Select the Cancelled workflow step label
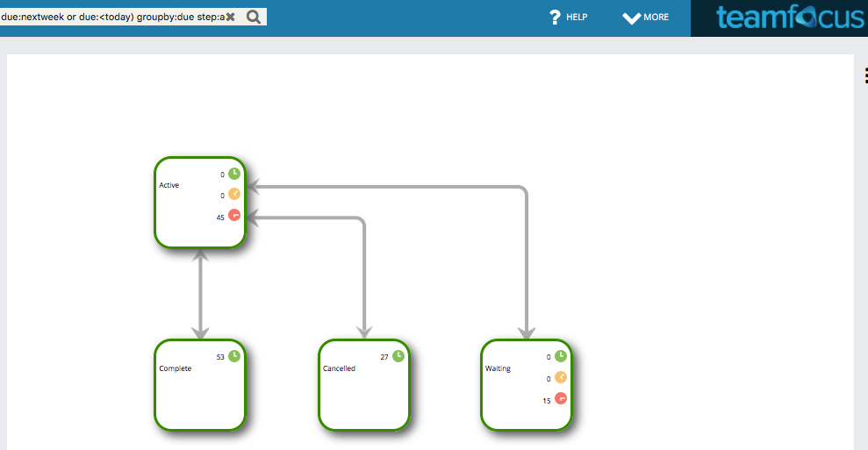Viewport: 868px width, 450px height. point(339,368)
